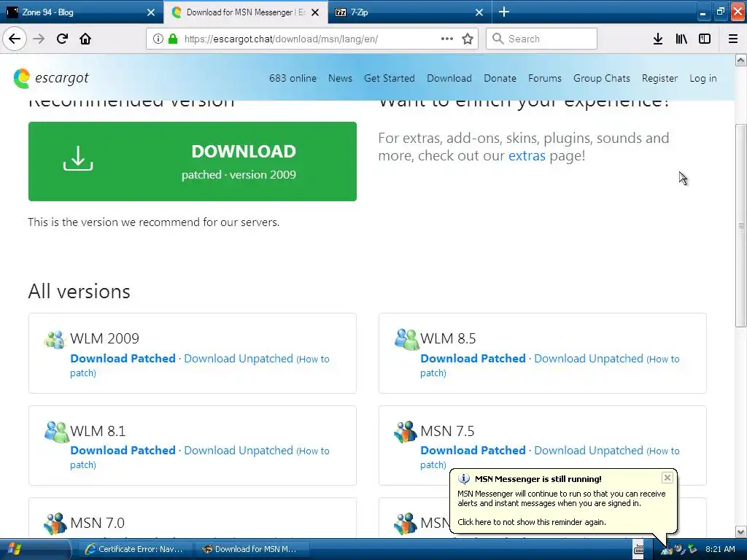Download Patched MSN 7.5
The height and width of the screenshot is (560, 747).
(473, 451)
